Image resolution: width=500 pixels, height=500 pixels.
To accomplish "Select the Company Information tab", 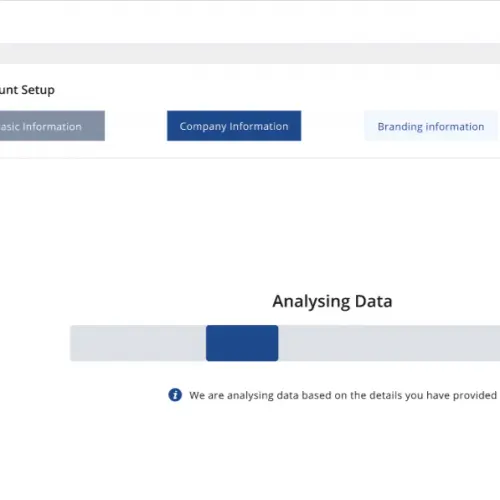I will [x=234, y=126].
